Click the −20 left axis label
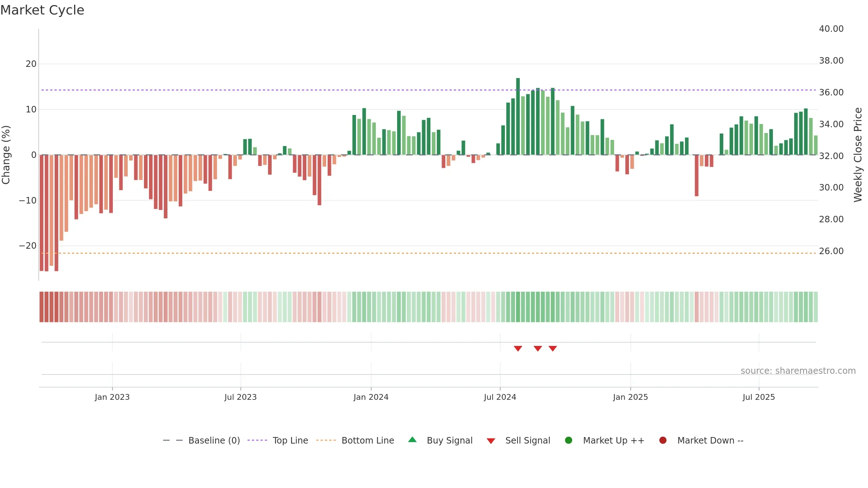This screenshot has width=868, height=488. coord(28,246)
